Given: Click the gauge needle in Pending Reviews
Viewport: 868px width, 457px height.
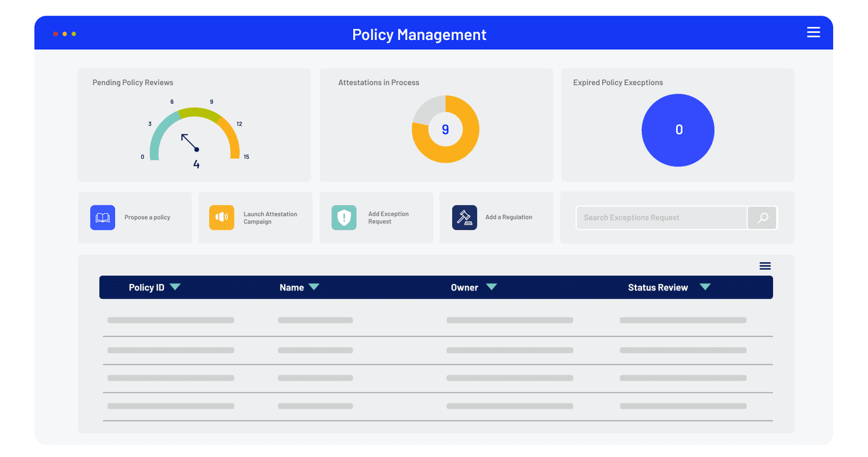Looking at the screenshot, I should pos(189,142).
